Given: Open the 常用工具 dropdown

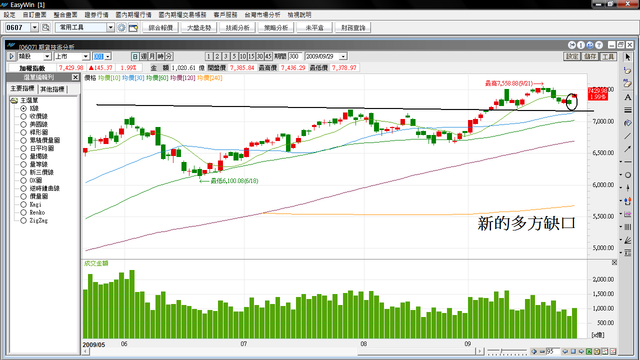Looking at the screenshot, I should coord(111,27).
